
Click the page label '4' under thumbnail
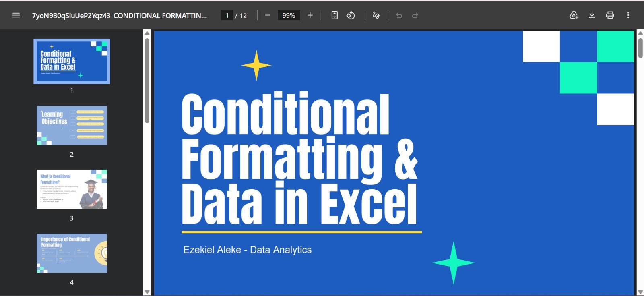[72, 282]
